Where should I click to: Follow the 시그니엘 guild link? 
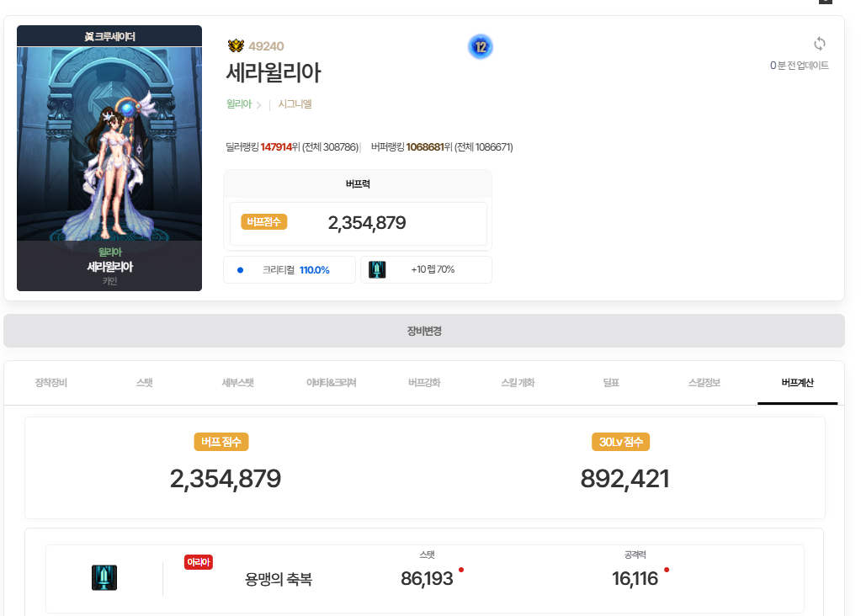[295, 104]
